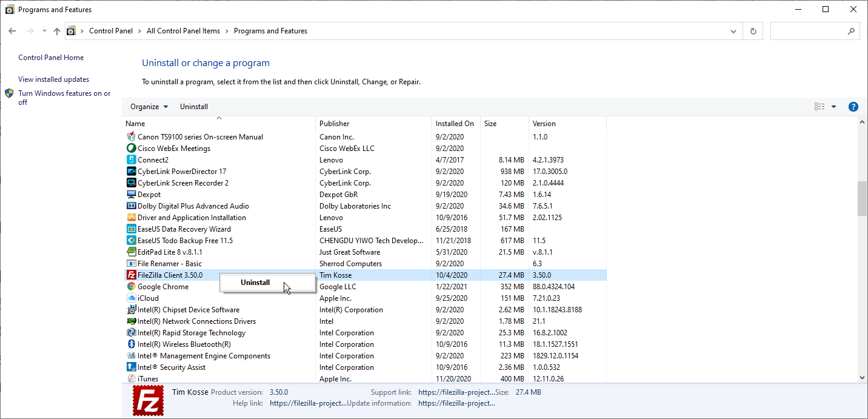Click the Intel Chipset Device Software icon
The height and width of the screenshot is (419, 868).
[x=131, y=310]
